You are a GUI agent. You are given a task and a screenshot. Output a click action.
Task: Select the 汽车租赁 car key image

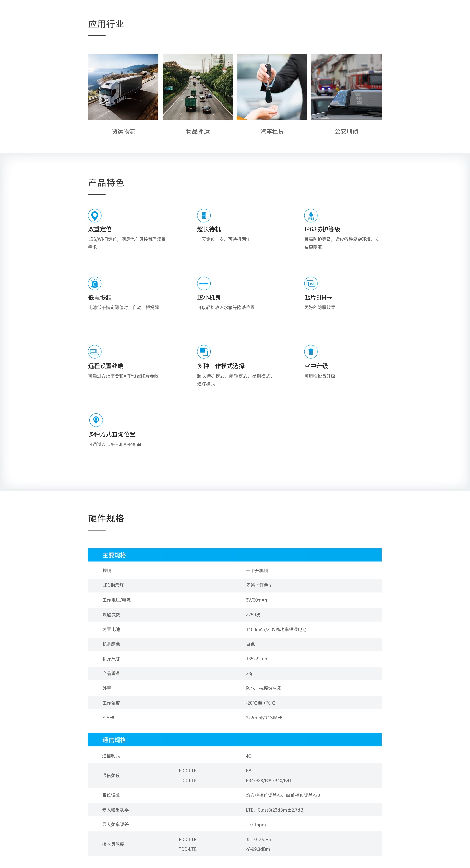(272, 88)
